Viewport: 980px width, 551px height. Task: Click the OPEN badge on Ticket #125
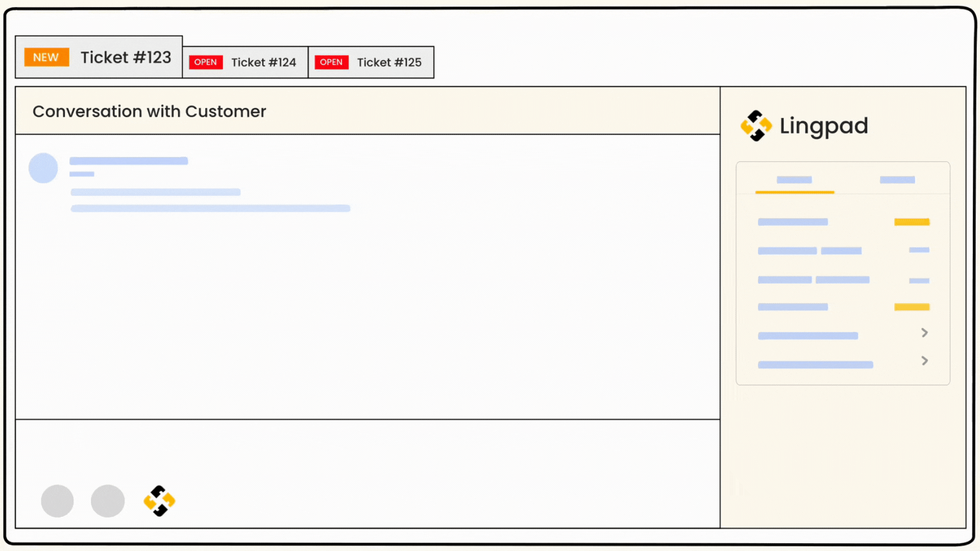point(331,62)
